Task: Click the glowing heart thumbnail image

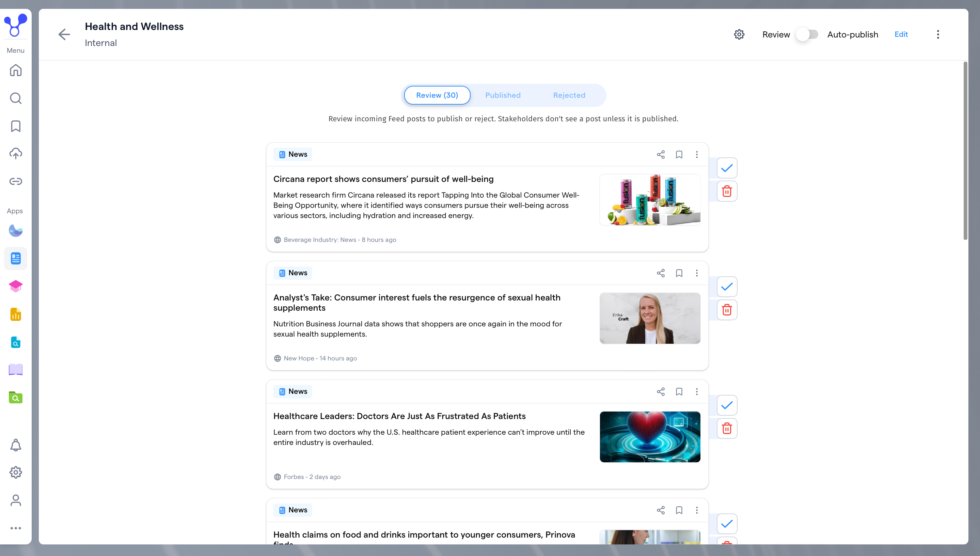Action: [650, 437]
